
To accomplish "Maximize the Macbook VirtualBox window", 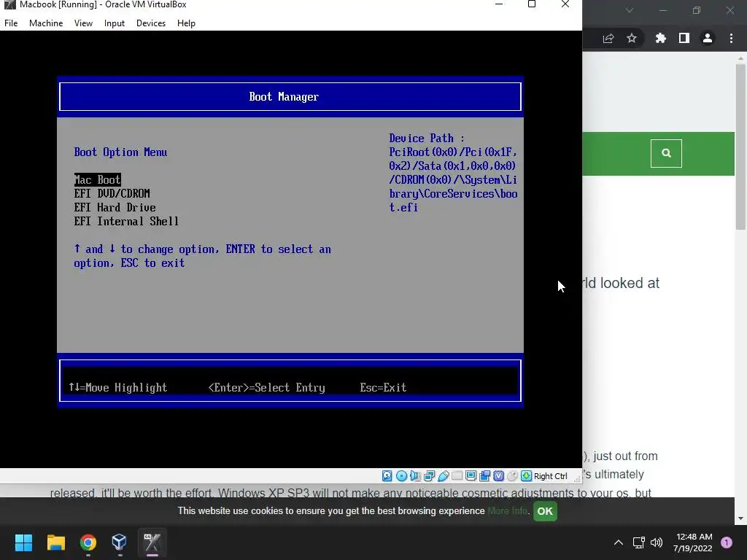I will click(532, 4).
